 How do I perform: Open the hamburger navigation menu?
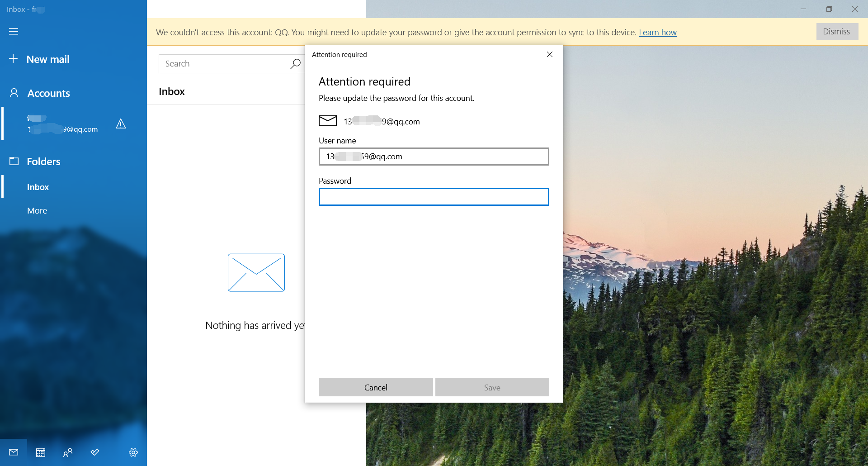14,31
